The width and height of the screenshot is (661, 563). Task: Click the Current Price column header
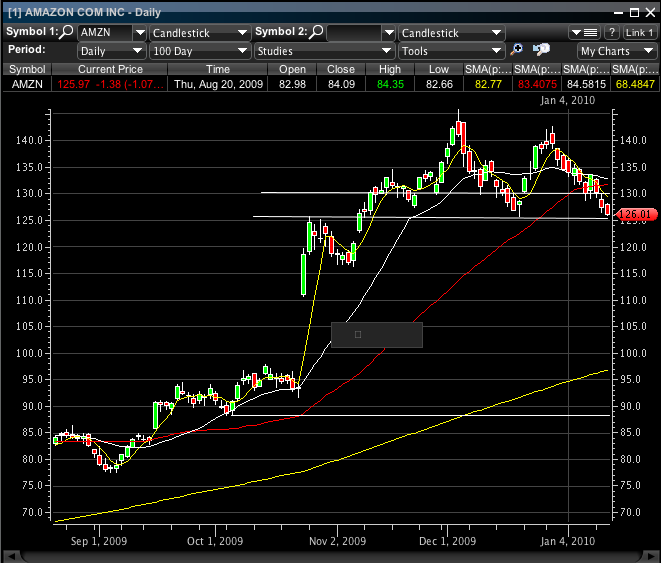pyautogui.click(x=111, y=69)
